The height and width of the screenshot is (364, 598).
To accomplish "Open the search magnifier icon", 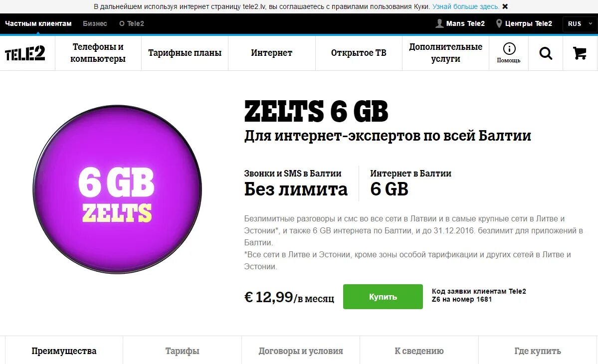I will [x=545, y=53].
